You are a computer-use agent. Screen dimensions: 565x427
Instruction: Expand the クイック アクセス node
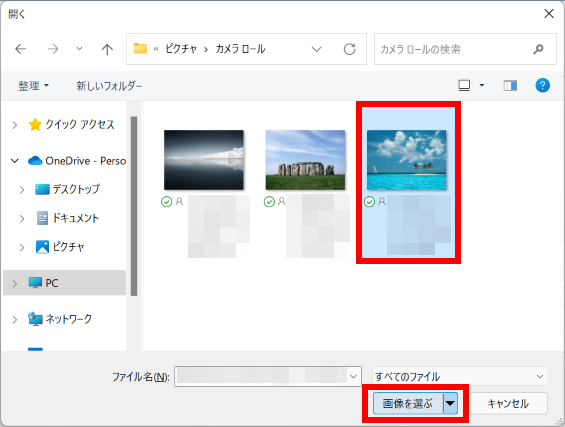(14, 125)
